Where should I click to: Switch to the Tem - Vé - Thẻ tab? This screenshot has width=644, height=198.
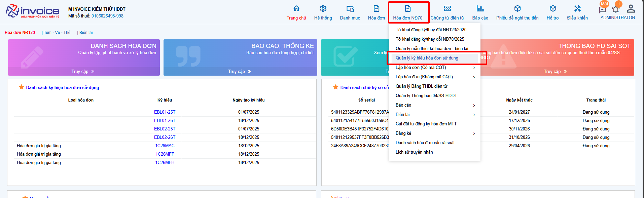(57, 33)
